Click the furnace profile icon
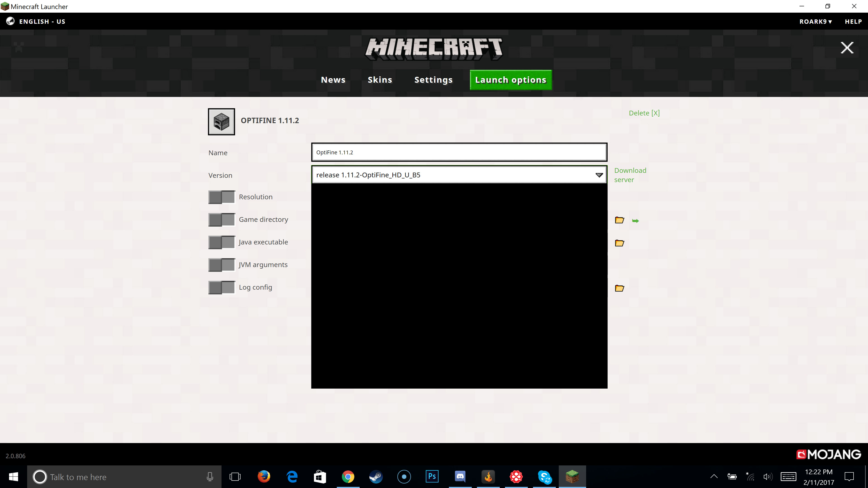The image size is (868, 488). pos(221,122)
